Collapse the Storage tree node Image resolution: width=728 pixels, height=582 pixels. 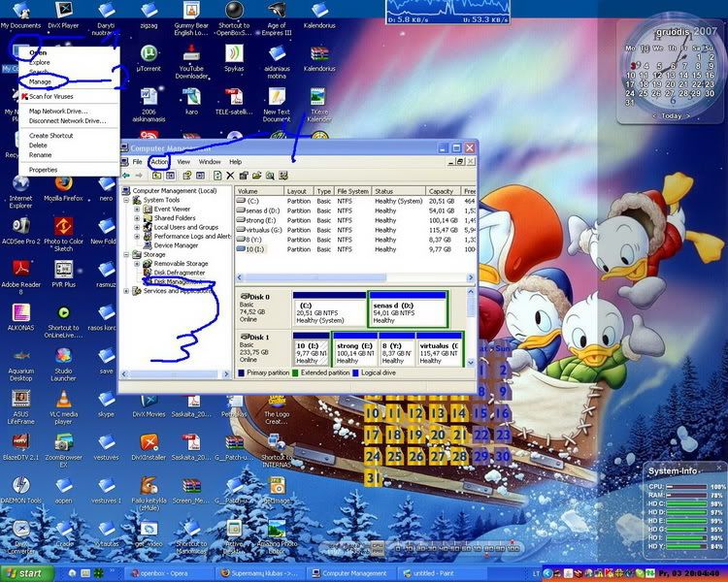tap(126, 255)
